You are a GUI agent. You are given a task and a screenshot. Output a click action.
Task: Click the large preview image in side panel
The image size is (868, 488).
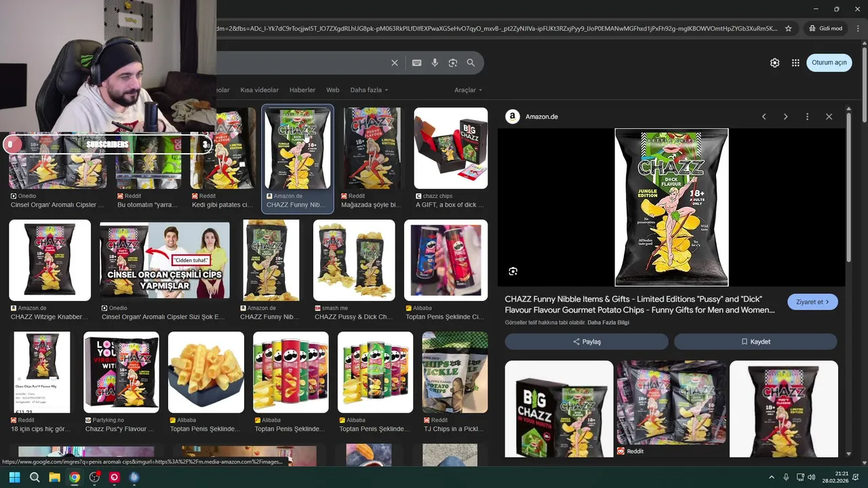coord(671,207)
